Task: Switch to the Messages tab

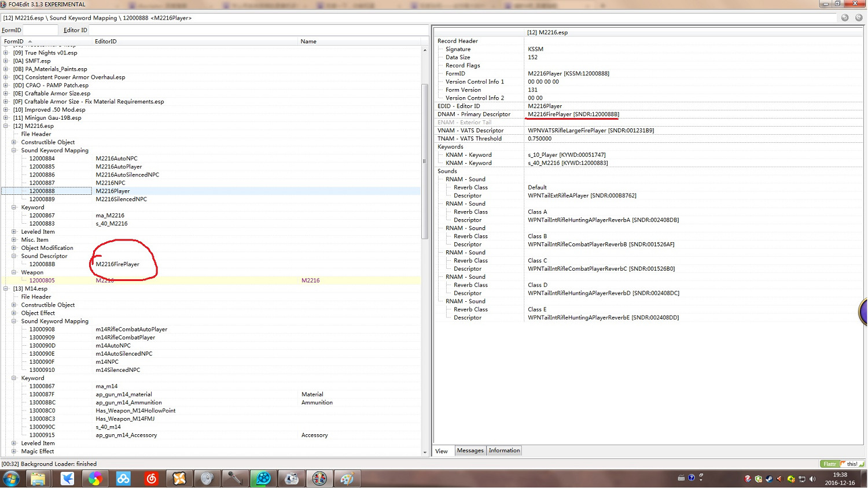Action: (x=470, y=450)
